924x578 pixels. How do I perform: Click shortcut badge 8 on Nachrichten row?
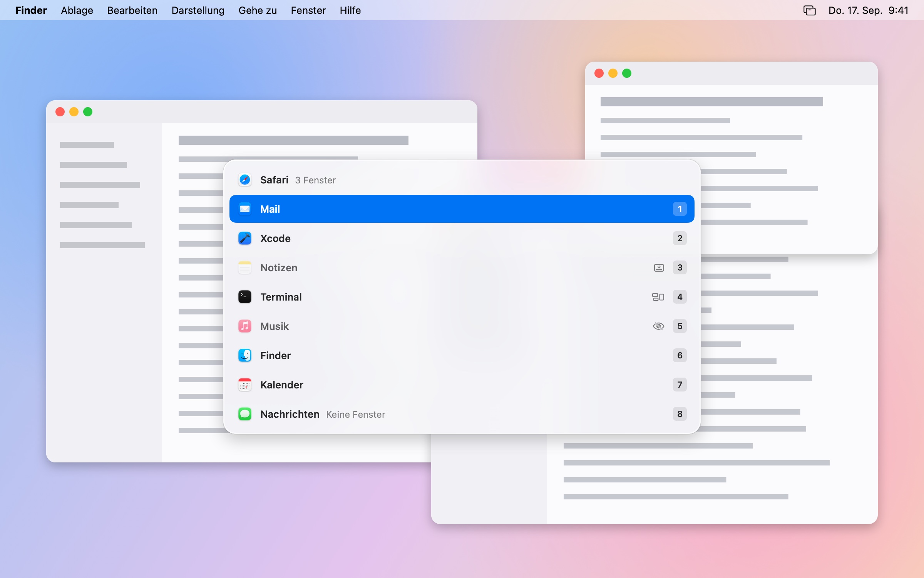[680, 414]
